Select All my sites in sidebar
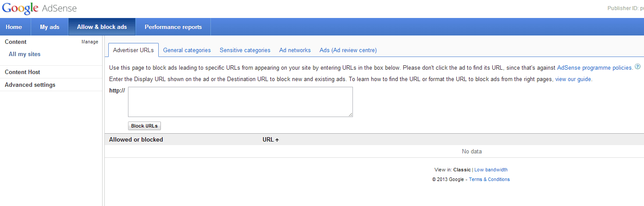 click(25, 54)
